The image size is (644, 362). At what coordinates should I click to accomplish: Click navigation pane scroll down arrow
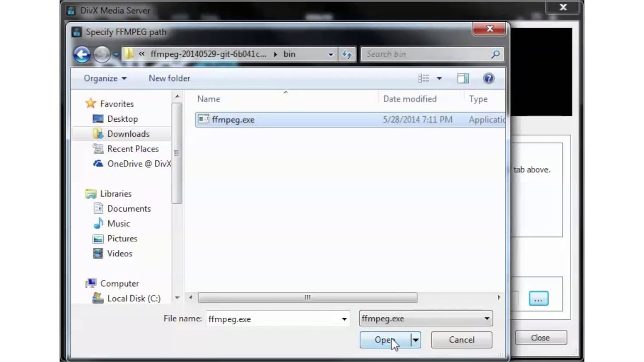click(177, 298)
